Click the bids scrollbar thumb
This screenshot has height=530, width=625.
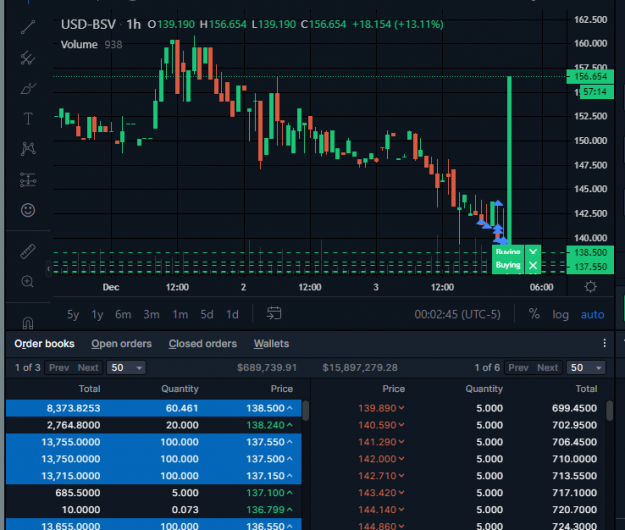[x=306, y=410]
